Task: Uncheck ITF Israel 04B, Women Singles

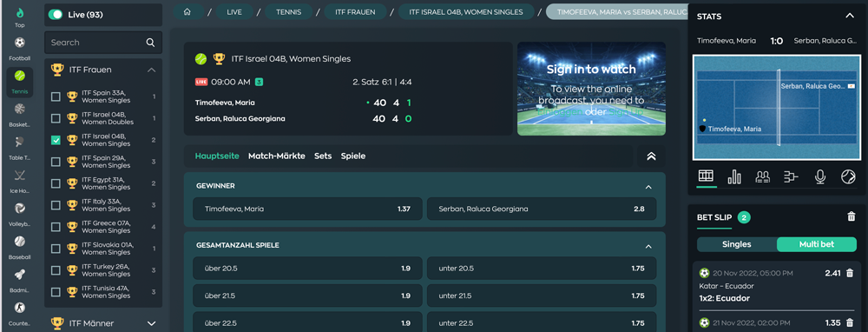Action: pyautogui.click(x=56, y=140)
